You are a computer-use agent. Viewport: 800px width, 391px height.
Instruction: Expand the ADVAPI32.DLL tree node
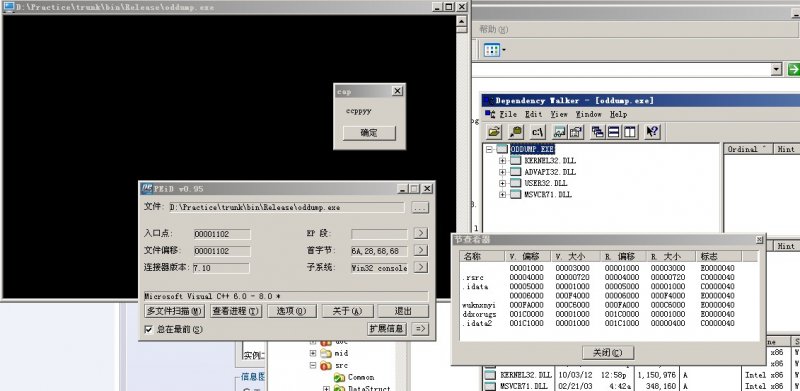click(503, 172)
